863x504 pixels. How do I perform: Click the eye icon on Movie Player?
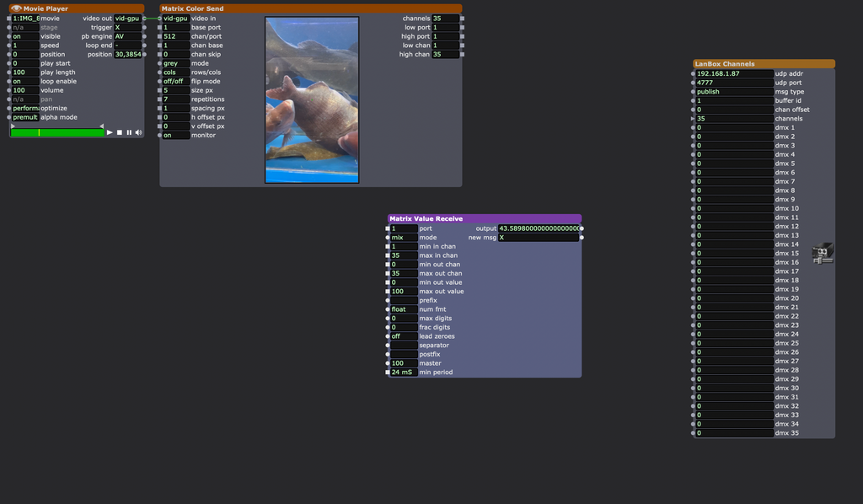[16, 8]
